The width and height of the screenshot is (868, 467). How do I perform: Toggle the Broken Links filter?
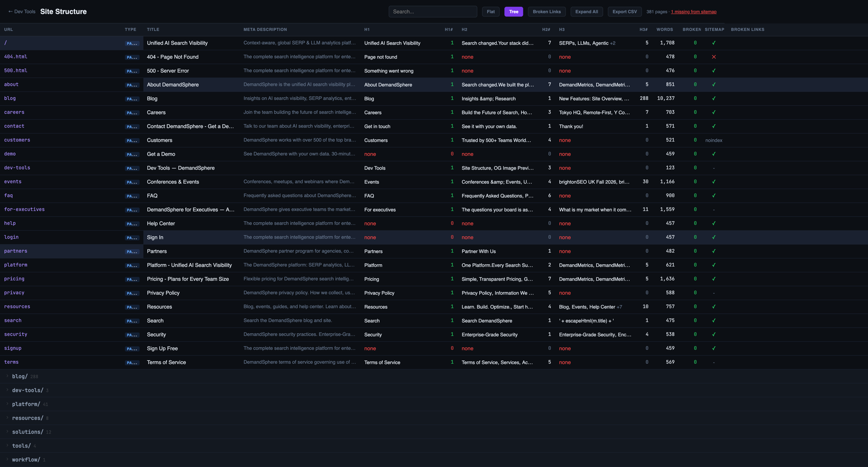(x=546, y=12)
